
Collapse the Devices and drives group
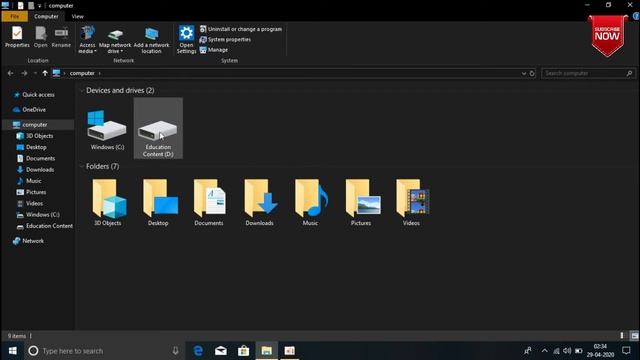pos(82,90)
